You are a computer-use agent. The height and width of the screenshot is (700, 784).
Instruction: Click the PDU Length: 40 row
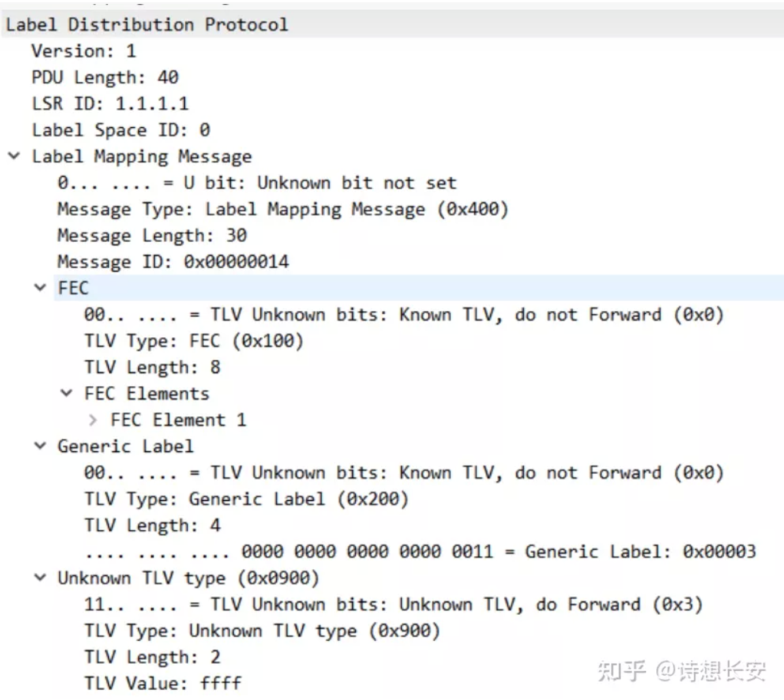(105, 77)
